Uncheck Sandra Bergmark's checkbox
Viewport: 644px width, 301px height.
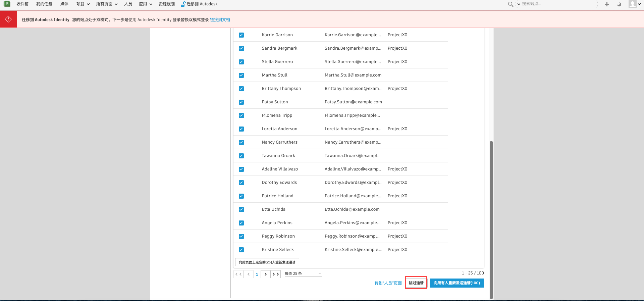pyautogui.click(x=241, y=48)
